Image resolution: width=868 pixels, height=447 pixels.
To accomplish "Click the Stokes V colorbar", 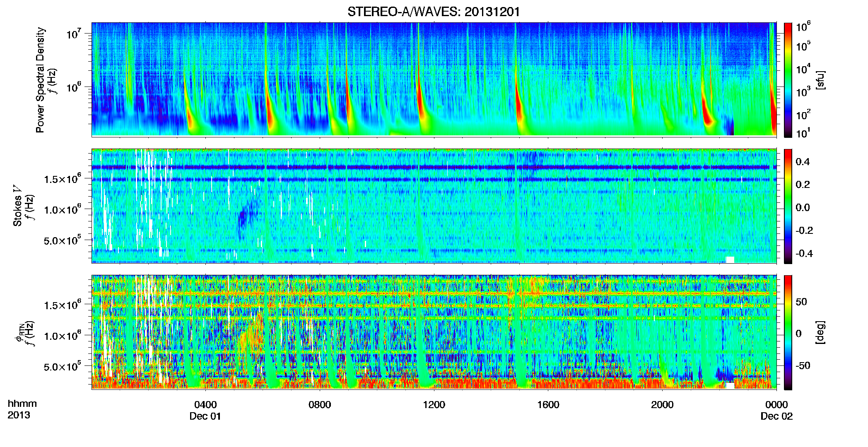I will [x=788, y=206].
